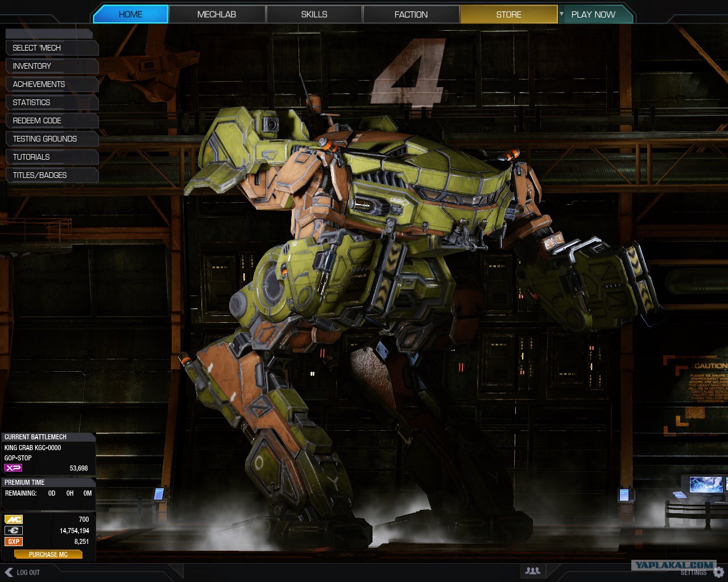
Task: Click the 'GOP-STOP' mech nickname
Action: pos(18,458)
